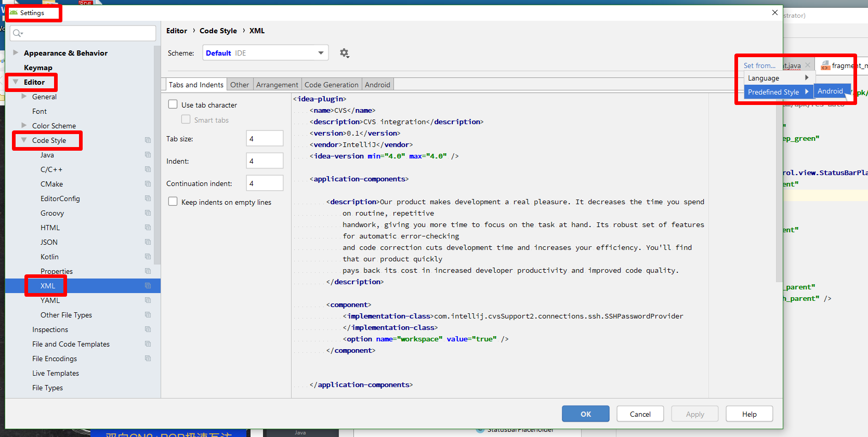The image size is (868, 437).
Task: Collapse the Editor tree section
Action: pos(16,82)
